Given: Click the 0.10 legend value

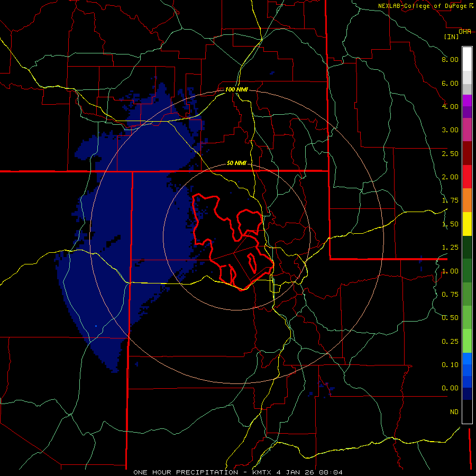Looking at the screenshot, I should [x=450, y=365].
